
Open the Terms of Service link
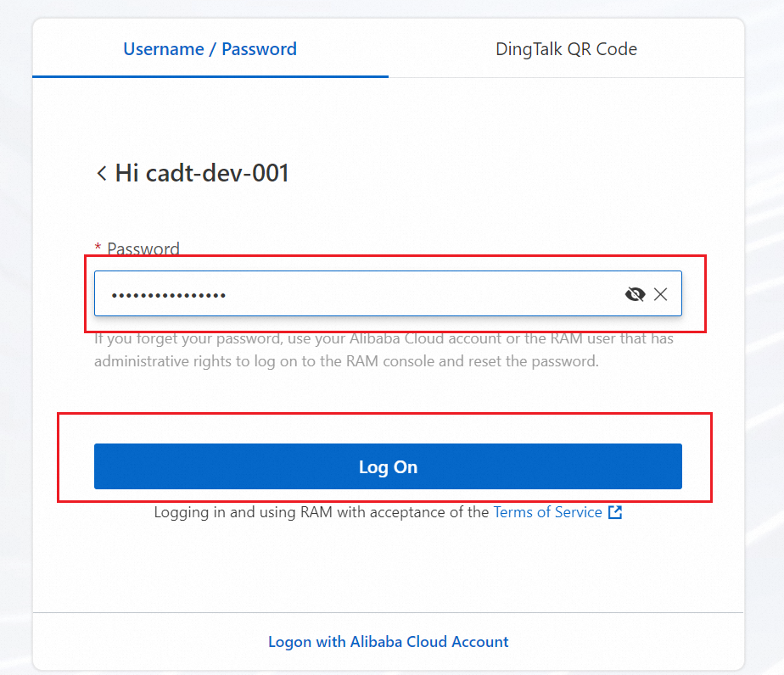click(547, 512)
